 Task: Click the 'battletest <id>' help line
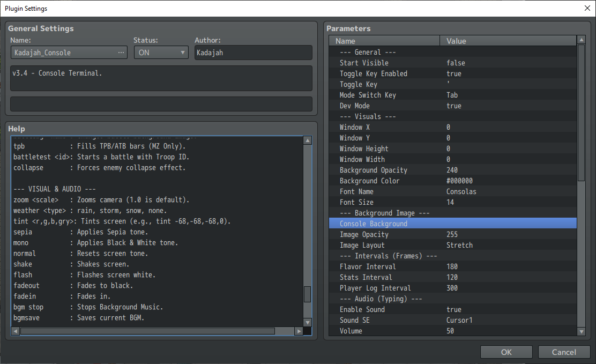coord(101,157)
